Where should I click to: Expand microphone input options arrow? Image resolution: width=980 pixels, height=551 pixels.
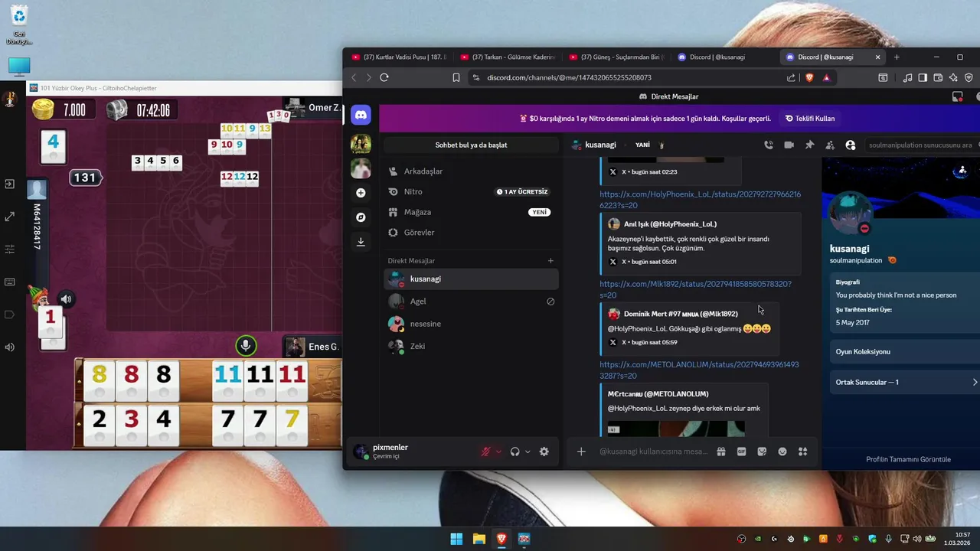tap(498, 452)
